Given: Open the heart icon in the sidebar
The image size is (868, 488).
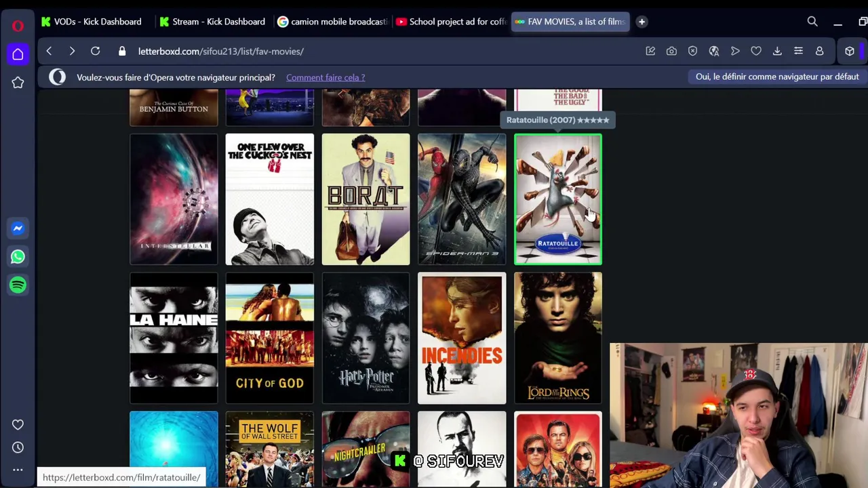Looking at the screenshot, I should pos(18,425).
